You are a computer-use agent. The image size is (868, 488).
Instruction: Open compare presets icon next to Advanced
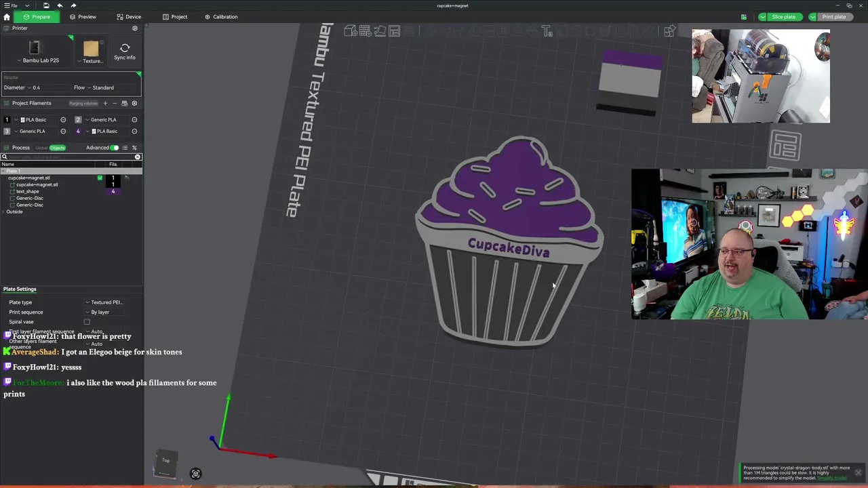tap(134, 148)
